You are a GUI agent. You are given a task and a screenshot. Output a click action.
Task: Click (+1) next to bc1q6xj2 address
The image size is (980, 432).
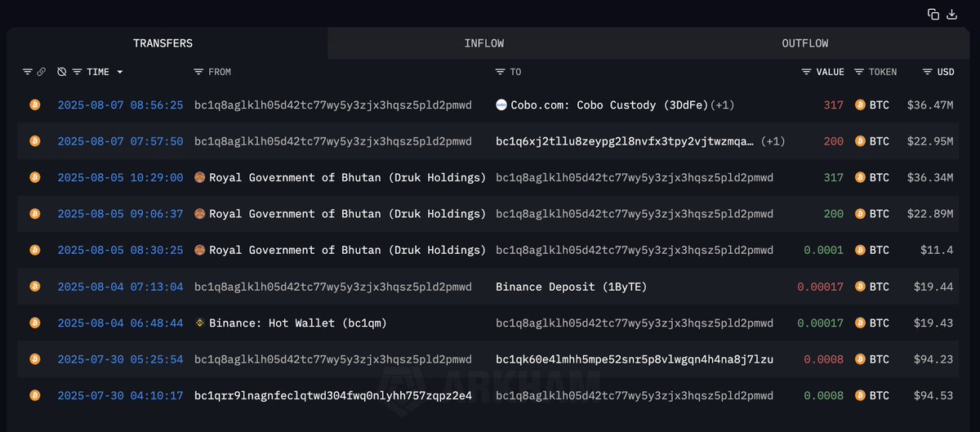click(x=773, y=141)
